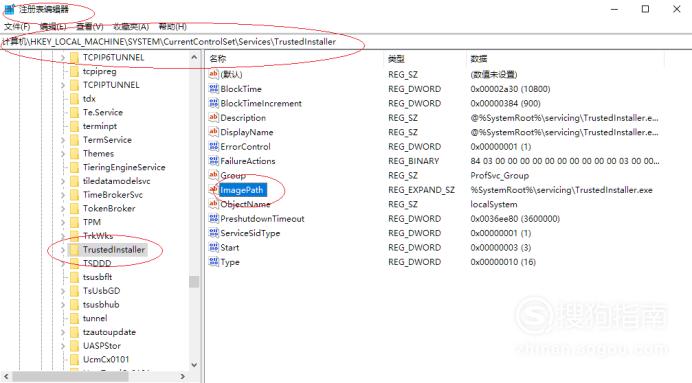Open the 查看(V) menu
The height and width of the screenshot is (383, 692).
click(90, 26)
